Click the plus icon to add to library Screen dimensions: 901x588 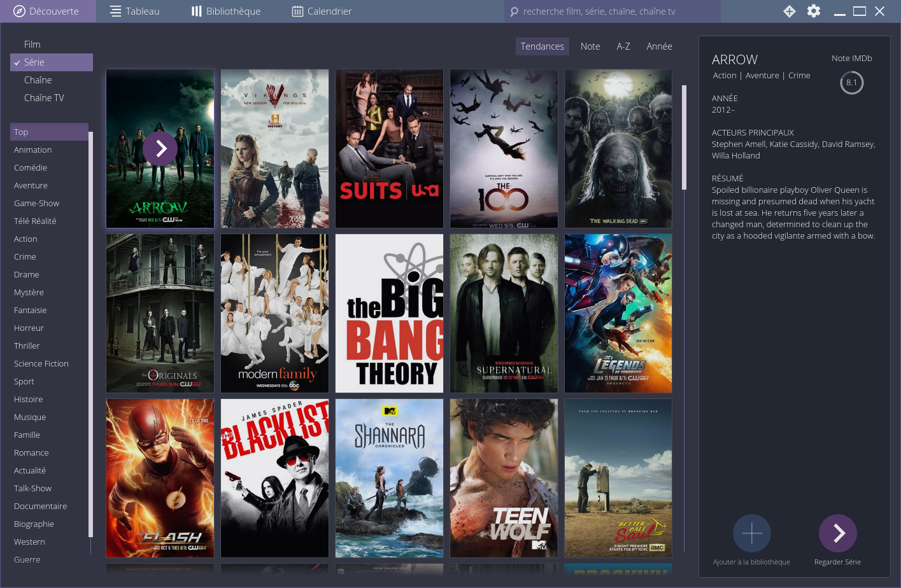click(x=752, y=533)
